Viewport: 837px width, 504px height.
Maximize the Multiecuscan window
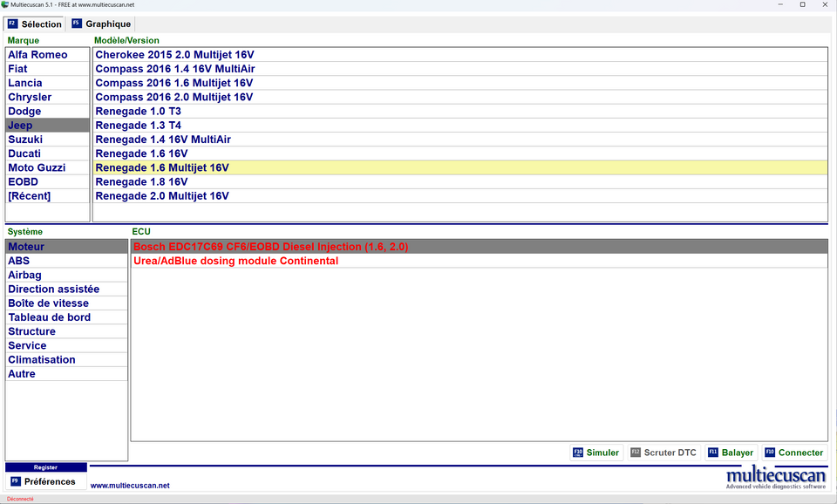point(802,5)
